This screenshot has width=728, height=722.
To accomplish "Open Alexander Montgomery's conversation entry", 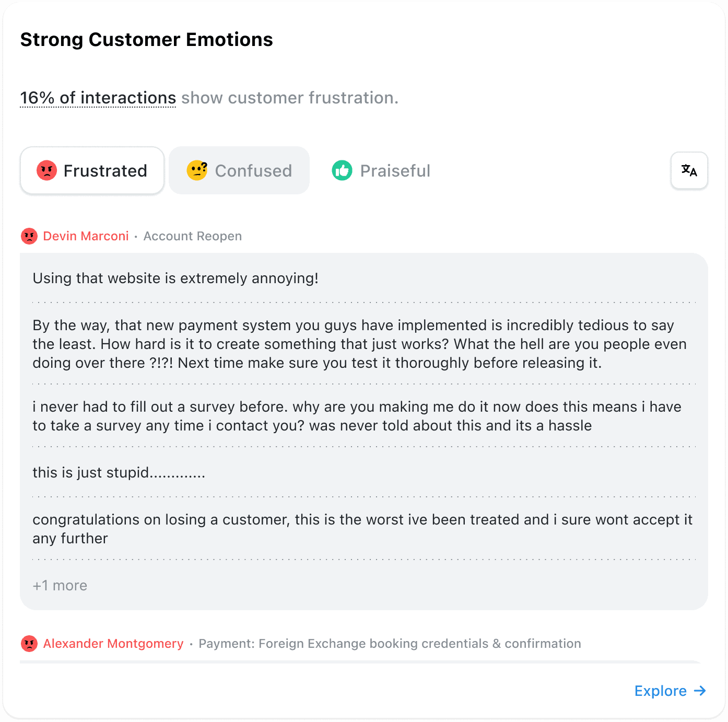I will click(x=113, y=644).
